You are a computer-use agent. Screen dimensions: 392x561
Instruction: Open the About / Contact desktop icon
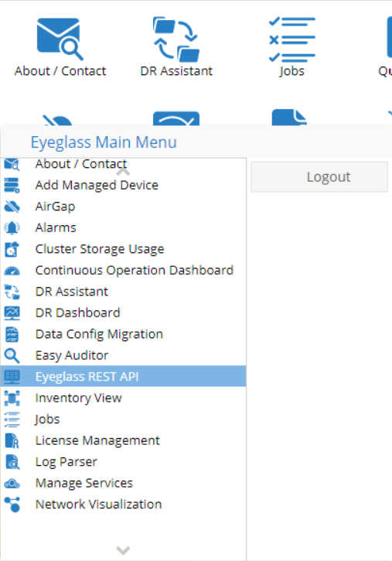tap(60, 39)
